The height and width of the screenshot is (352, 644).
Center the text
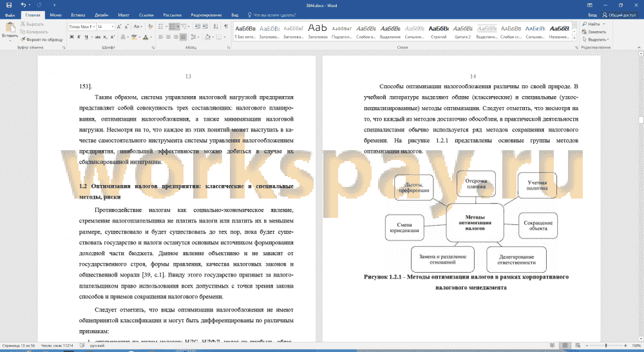pyautogui.click(x=168, y=37)
